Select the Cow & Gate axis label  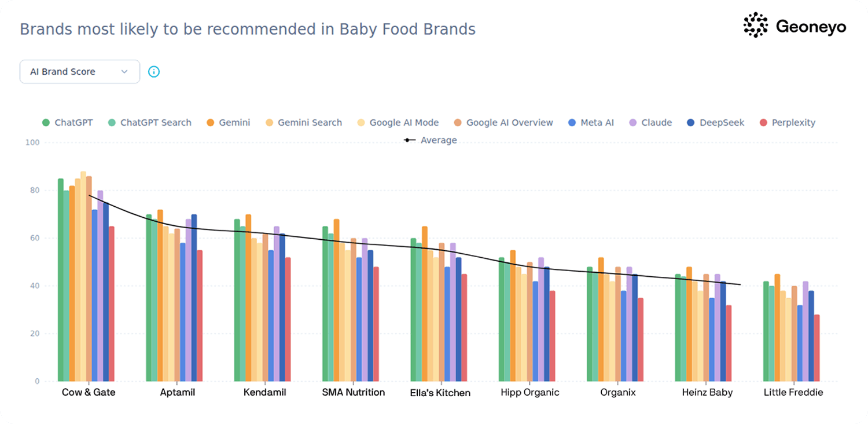point(88,392)
